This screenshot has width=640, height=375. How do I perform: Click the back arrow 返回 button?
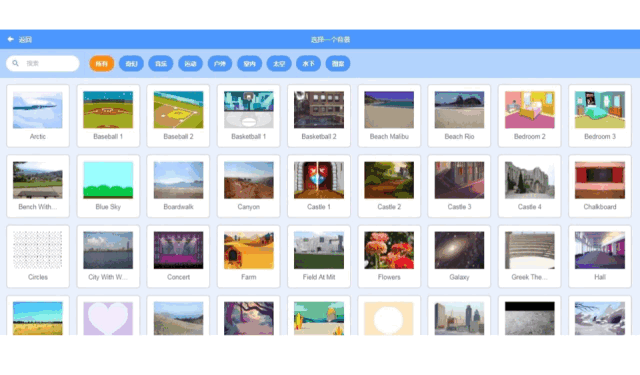(19, 40)
